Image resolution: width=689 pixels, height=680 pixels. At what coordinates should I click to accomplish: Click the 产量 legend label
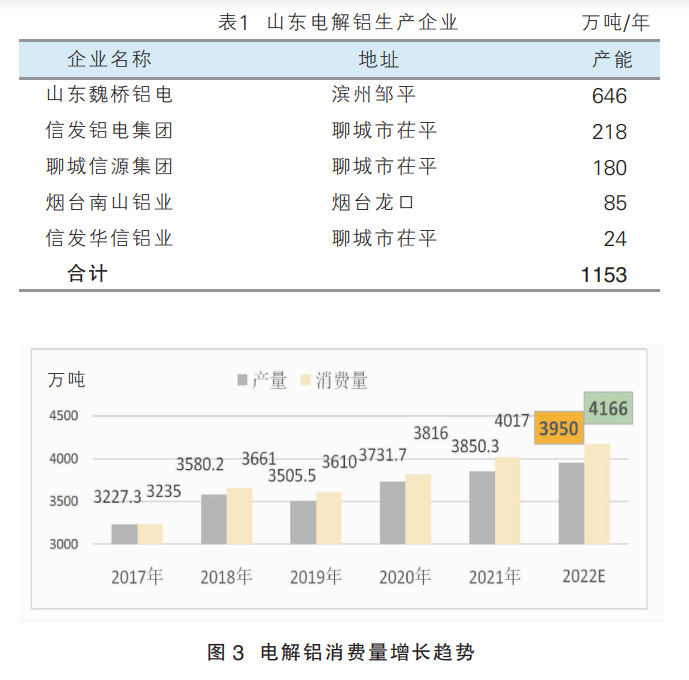pos(269,380)
